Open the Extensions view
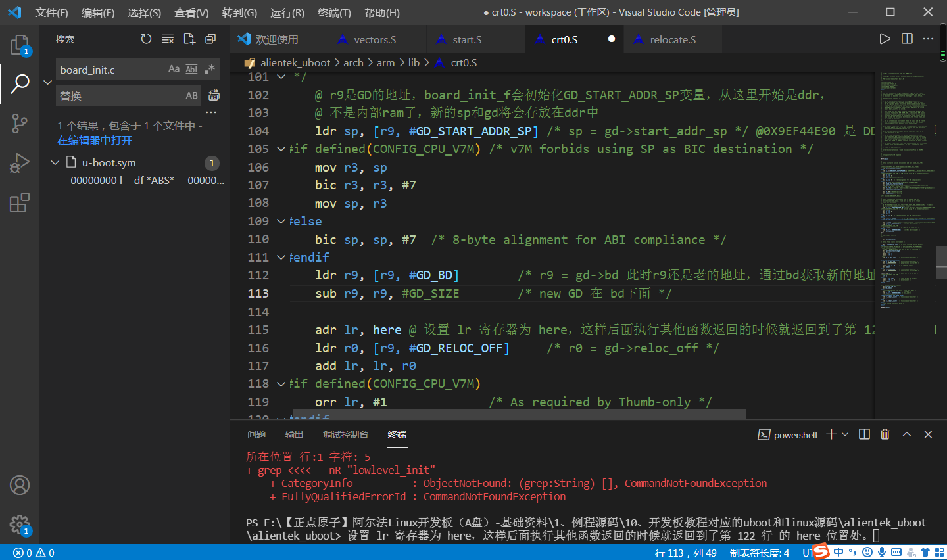The width and height of the screenshot is (947, 560). click(x=20, y=202)
